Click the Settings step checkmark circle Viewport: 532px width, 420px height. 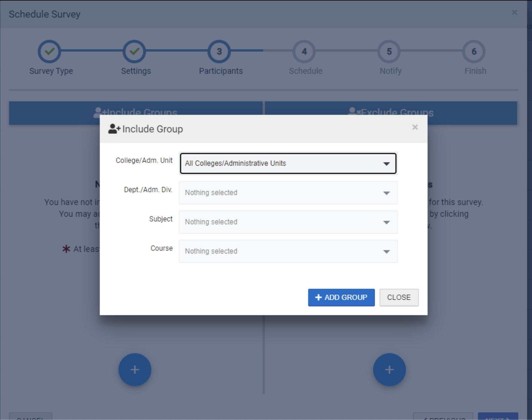tap(134, 51)
